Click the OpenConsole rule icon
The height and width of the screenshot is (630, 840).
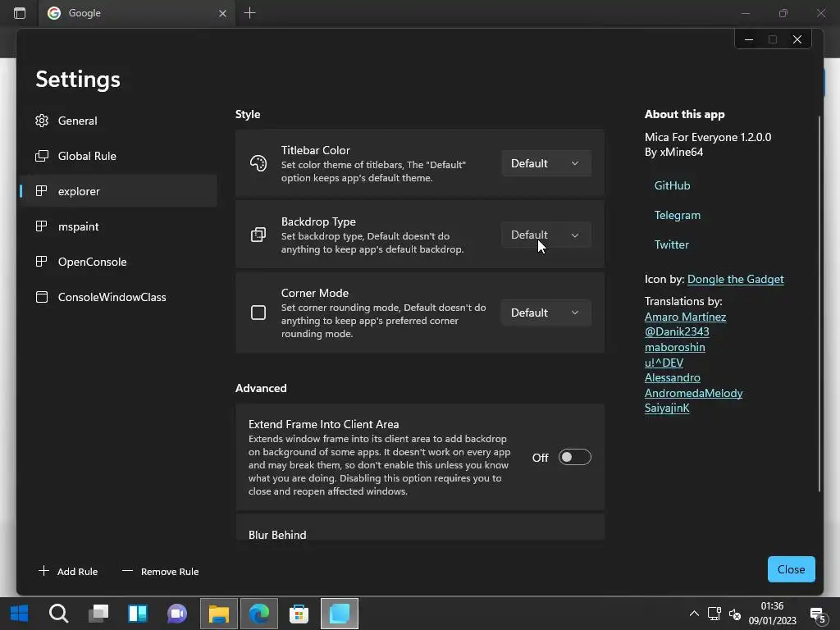(x=42, y=262)
